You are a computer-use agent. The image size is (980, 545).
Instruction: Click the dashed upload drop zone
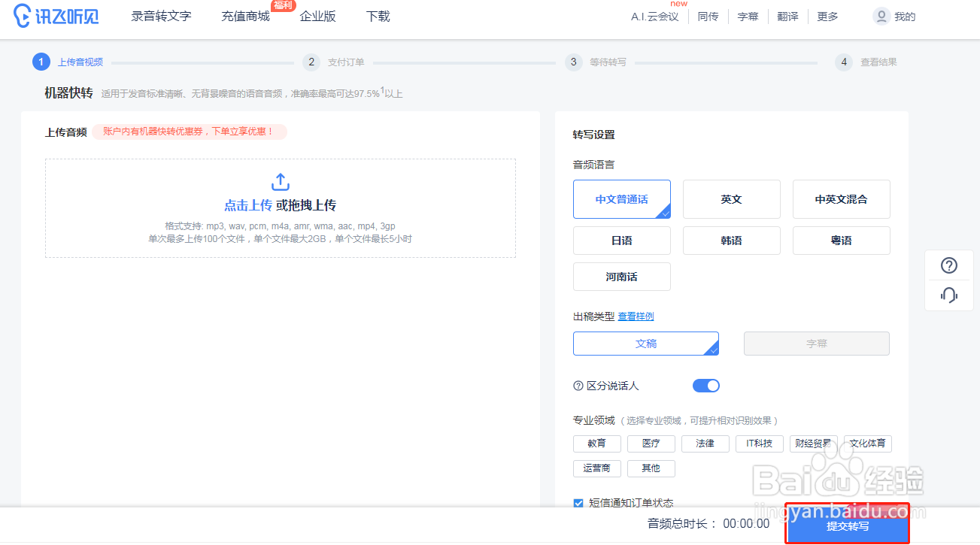[x=281, y=208]
